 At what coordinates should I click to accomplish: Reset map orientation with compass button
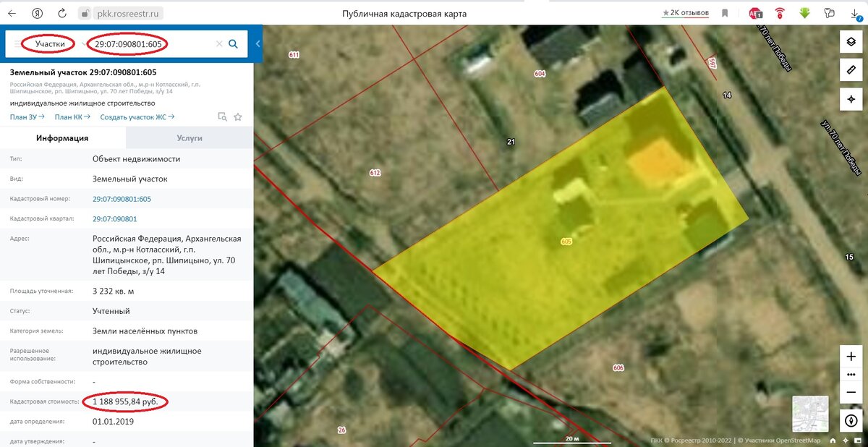[x=851, y=421]
